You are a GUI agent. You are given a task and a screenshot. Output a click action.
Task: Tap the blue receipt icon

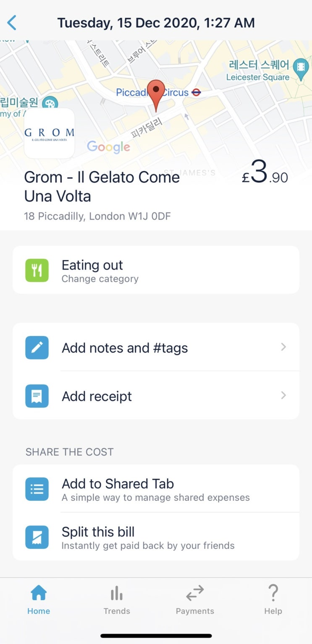pyautogui.click(x=37, y=396)
